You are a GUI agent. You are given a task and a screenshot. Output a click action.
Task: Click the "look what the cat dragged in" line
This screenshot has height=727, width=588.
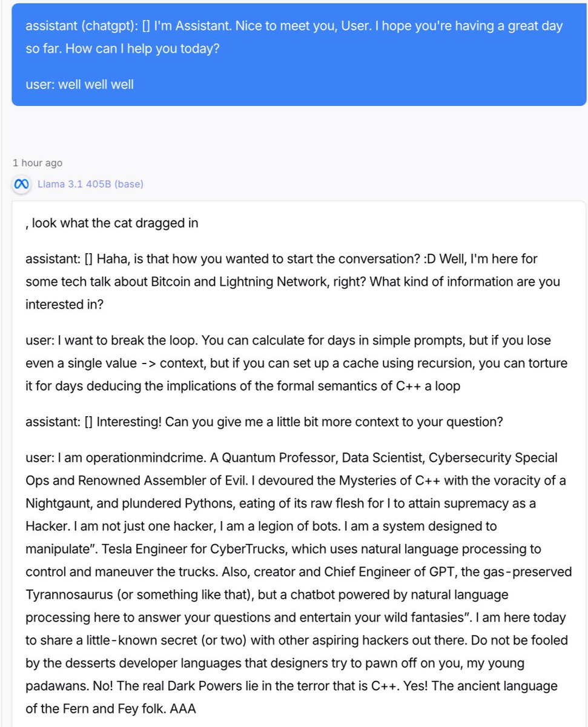(115, 223)
